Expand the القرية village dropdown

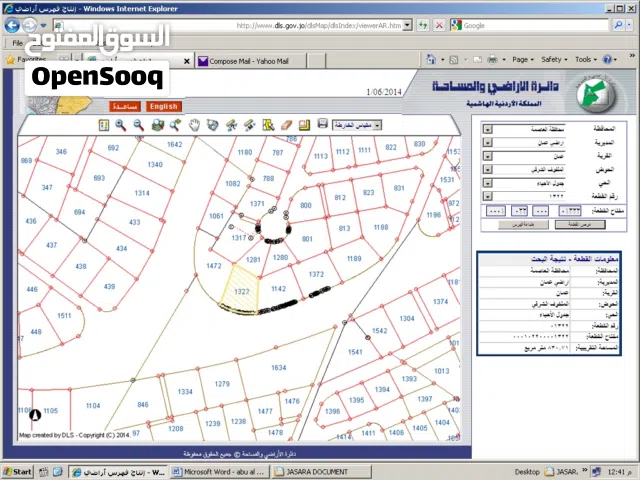click(x=488, y=156)
